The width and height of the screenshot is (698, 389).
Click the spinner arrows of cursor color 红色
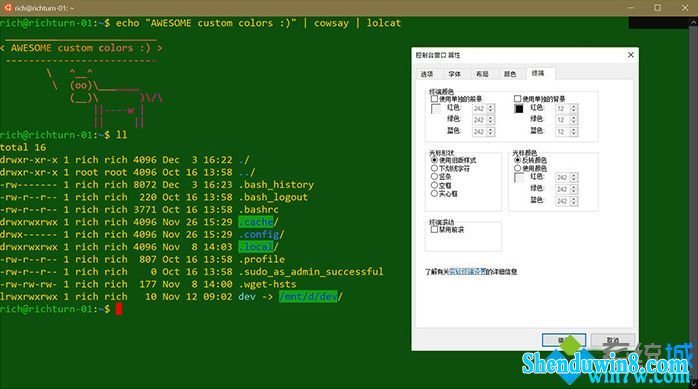click(x=574, y=178)
